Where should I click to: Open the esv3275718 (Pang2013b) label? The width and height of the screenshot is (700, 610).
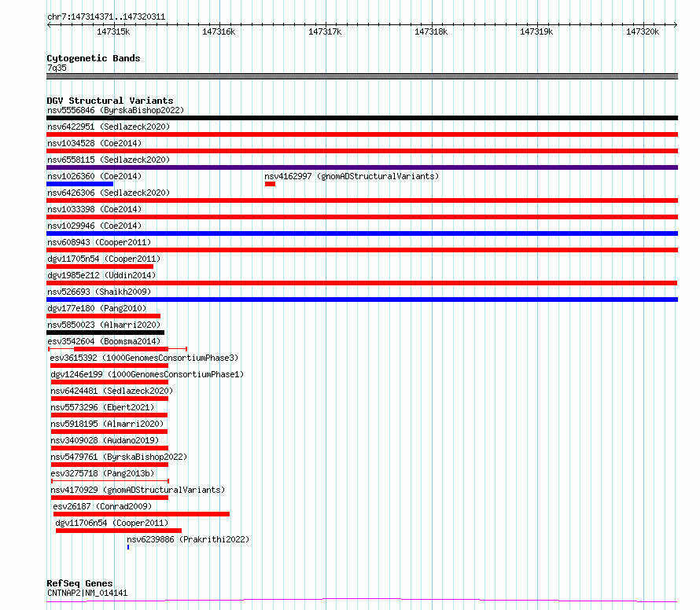coord(102,473)
